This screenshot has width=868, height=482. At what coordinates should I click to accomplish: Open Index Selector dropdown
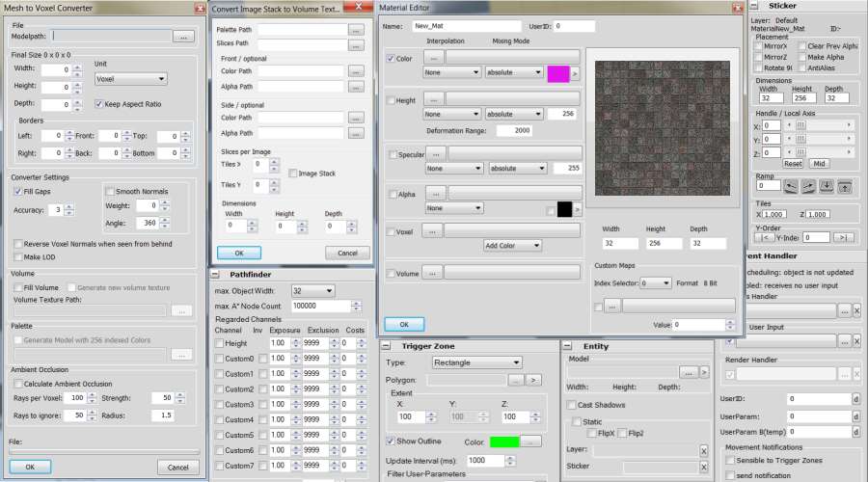656,283
